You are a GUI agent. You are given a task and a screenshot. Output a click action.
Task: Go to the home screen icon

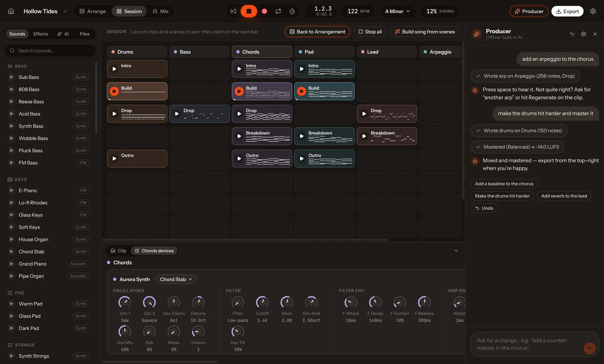(x=11, y=11)
